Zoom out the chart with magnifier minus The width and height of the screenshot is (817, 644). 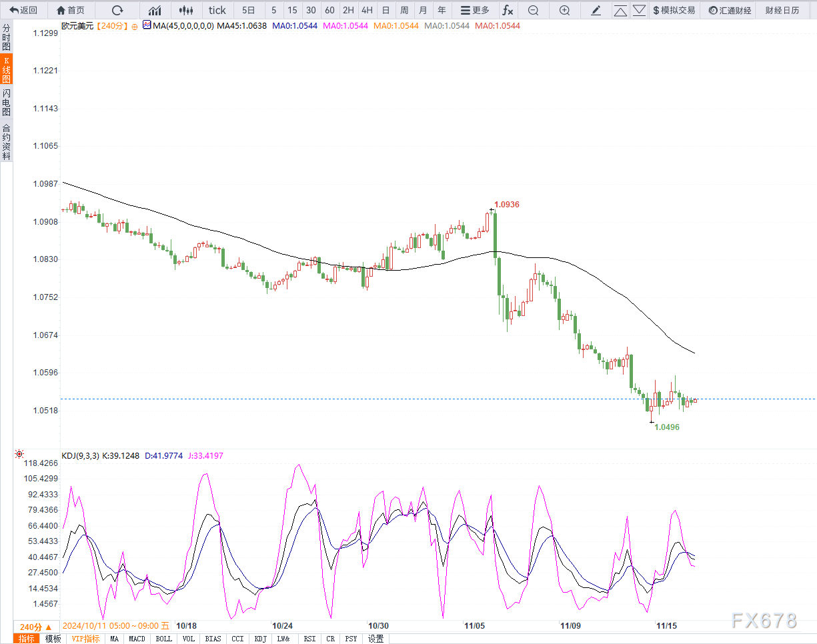tap(533, 10)
